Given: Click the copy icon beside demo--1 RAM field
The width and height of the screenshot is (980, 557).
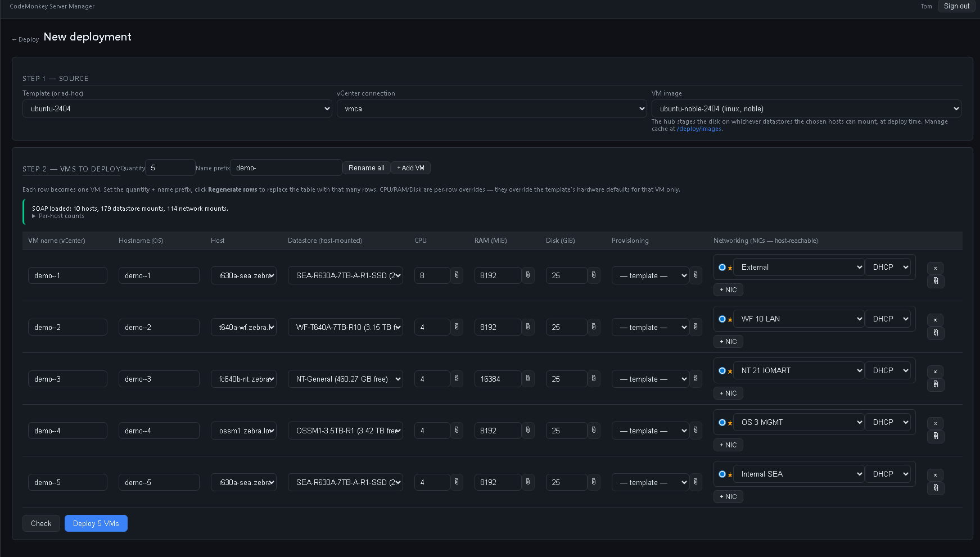Looking at the screenshot, I should (x=528, y=275).
